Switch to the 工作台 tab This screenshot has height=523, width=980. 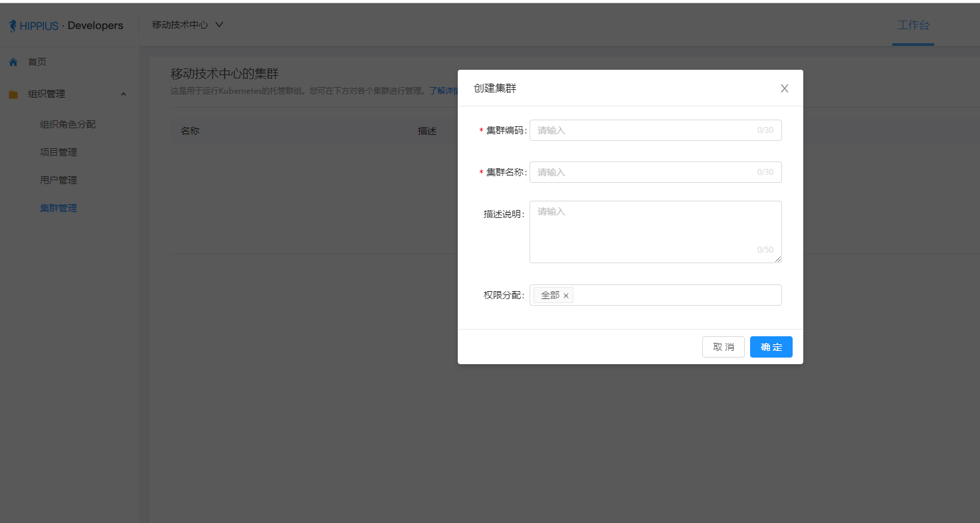913,25
